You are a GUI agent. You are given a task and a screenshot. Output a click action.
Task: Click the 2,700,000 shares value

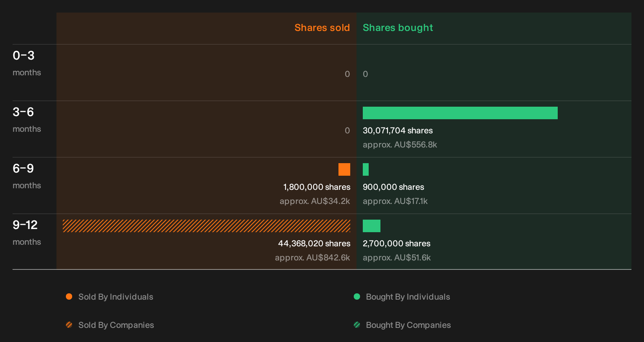(x=397, y=244)
